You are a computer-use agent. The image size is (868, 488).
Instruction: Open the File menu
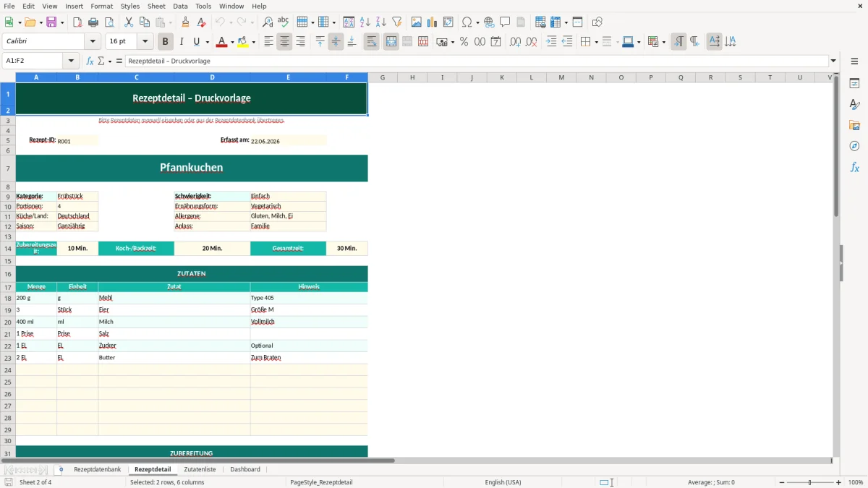(x=9, y=6)
